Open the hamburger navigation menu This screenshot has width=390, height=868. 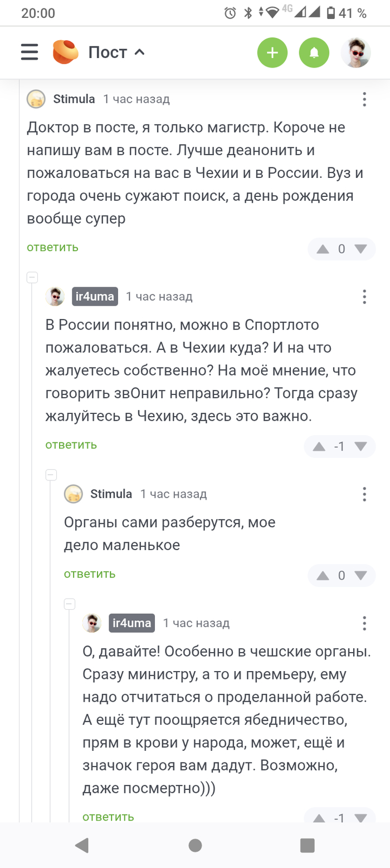[x=30, y=52]
